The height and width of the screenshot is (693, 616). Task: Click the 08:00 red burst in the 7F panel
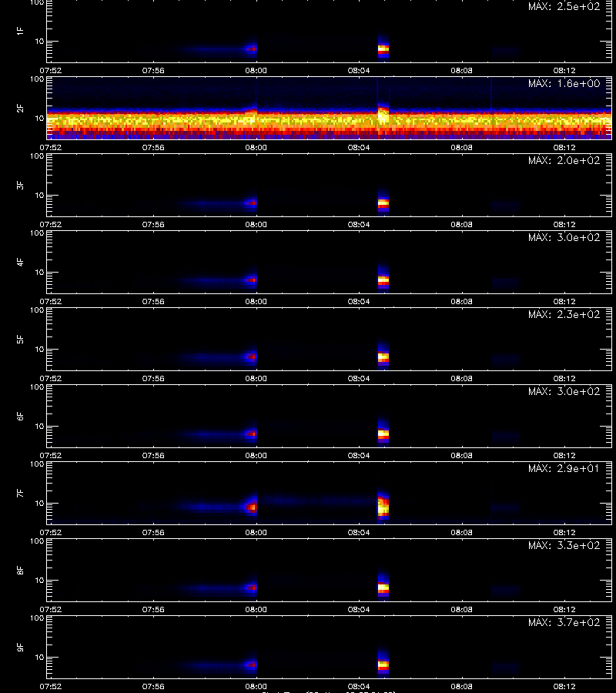(252, 507)
